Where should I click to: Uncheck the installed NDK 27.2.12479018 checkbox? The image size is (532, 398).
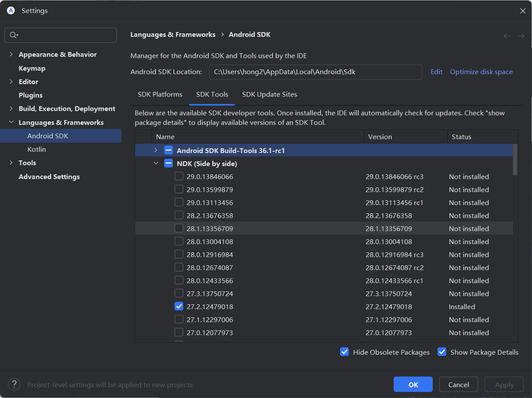179,307
